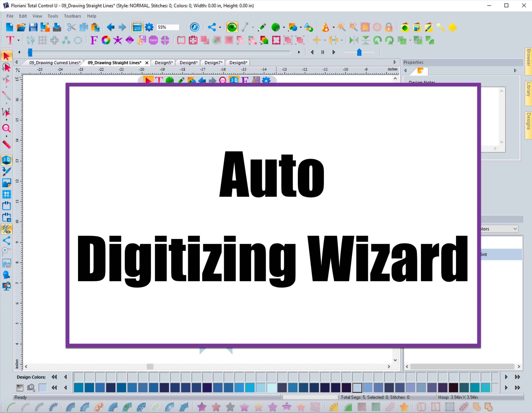Open the Tools menu
532x413 pixels.
[x=53, y=16]
